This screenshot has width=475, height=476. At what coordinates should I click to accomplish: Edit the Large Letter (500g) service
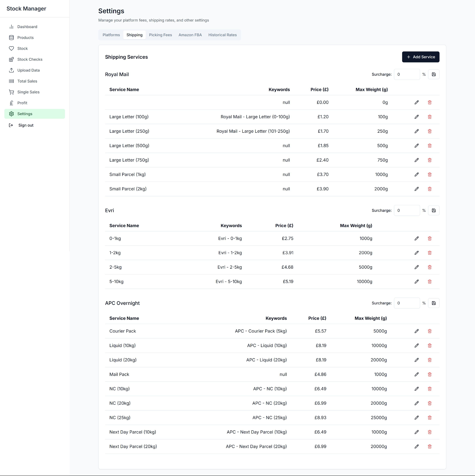[416, 146]
